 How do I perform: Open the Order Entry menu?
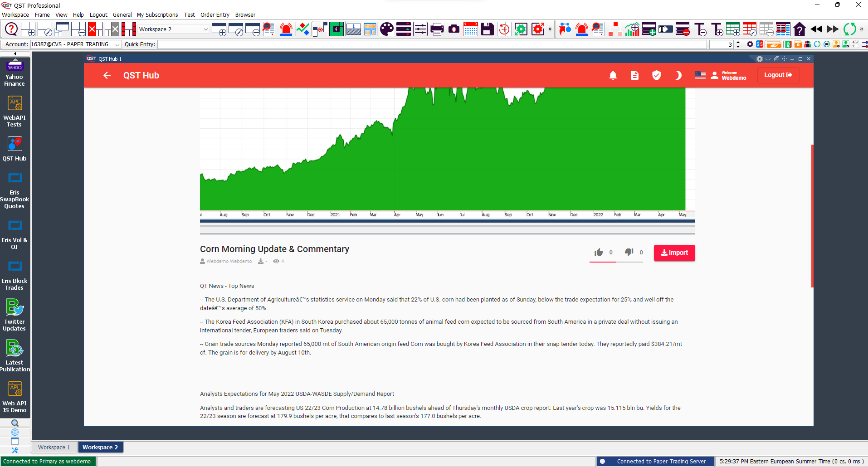[215, 15]
